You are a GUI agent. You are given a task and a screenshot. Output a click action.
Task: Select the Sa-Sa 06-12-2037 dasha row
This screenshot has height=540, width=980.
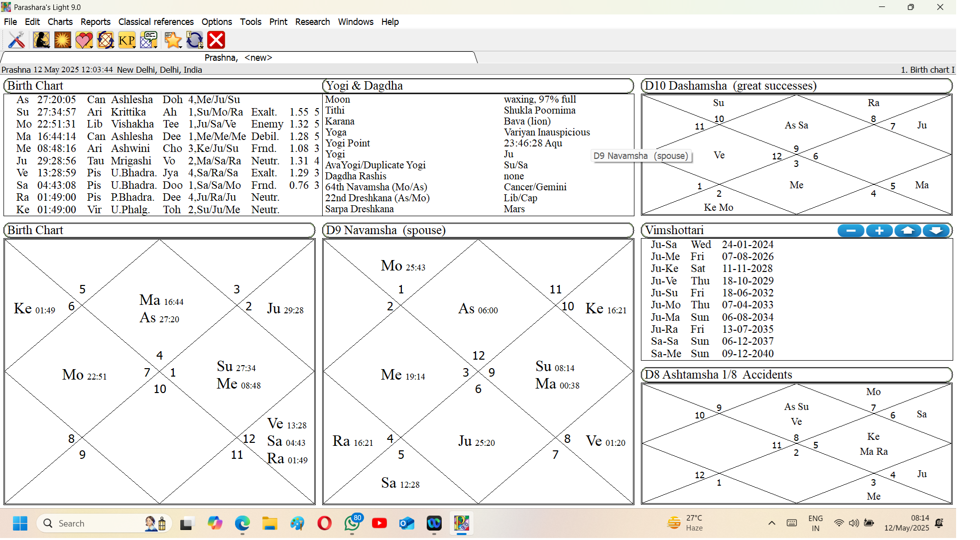point(712,341)
